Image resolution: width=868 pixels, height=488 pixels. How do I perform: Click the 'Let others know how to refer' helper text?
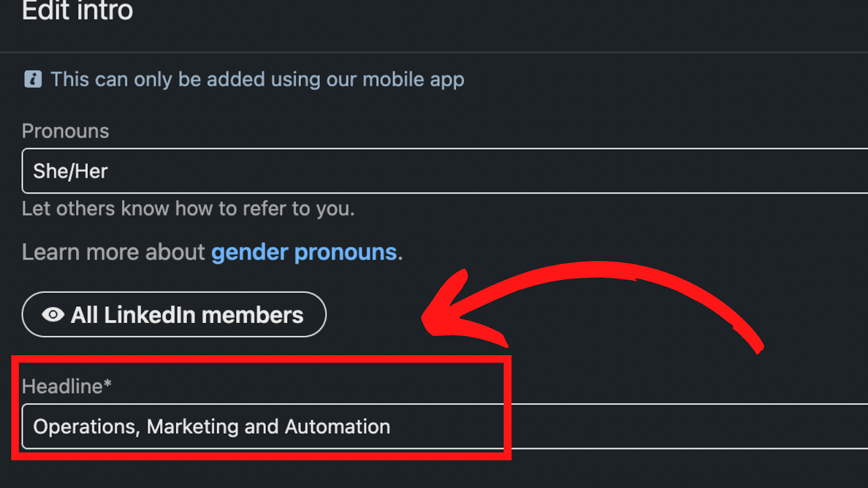(188, 209)
